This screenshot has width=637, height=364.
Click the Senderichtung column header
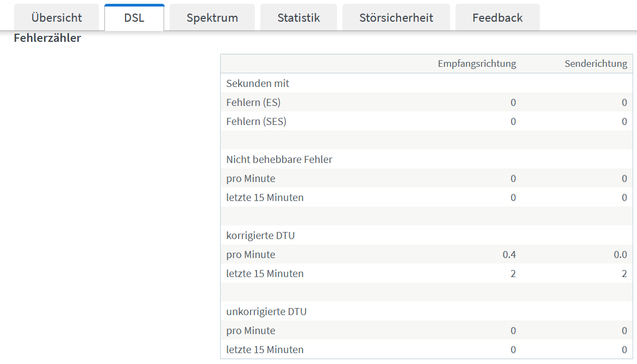pyautogui.click(x=596, y=64)
